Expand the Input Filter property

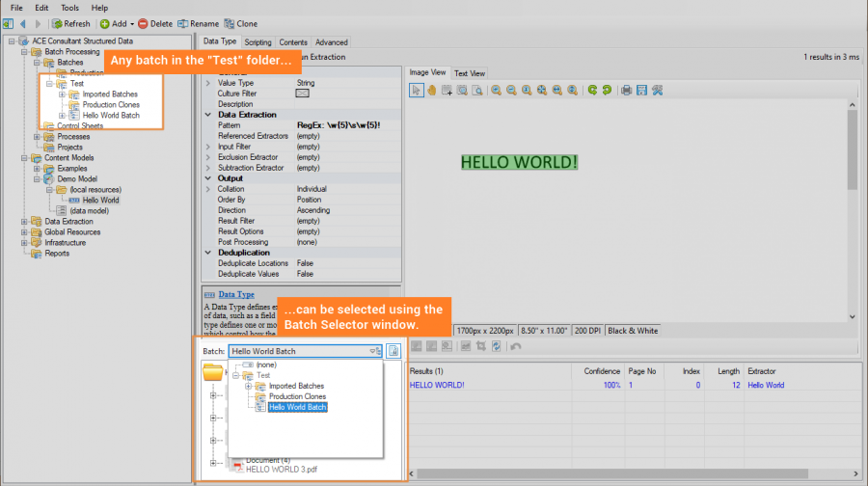tap(208, 147)
